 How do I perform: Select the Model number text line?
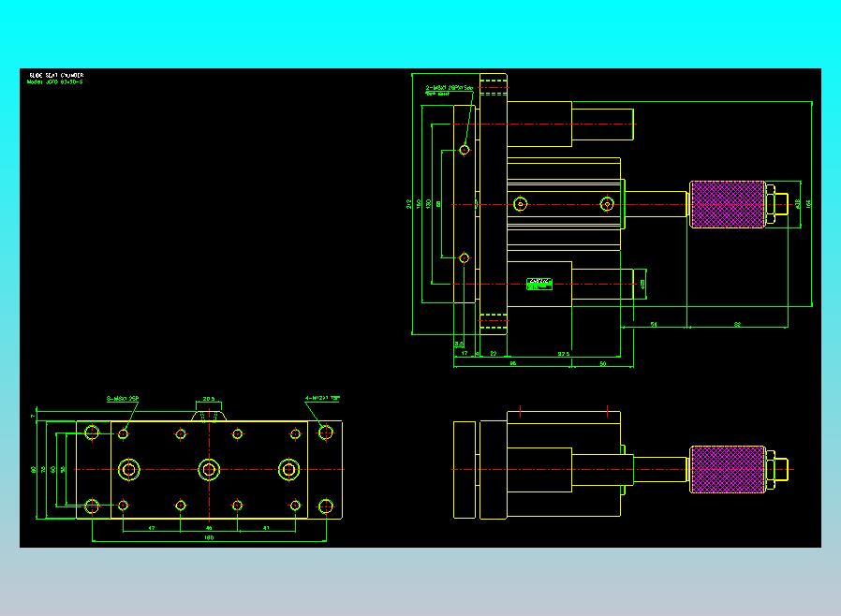[54, 82]
